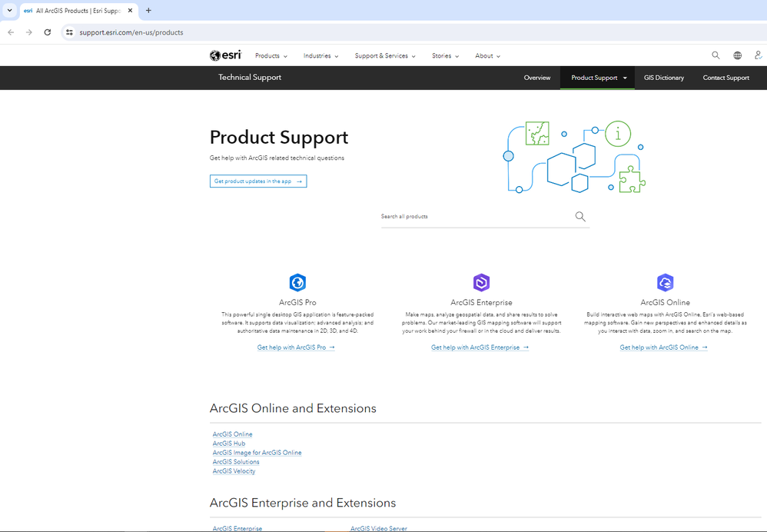767x532 pixels.
Task: Open the tab search dropdown arrow
Action: [9, 10]
